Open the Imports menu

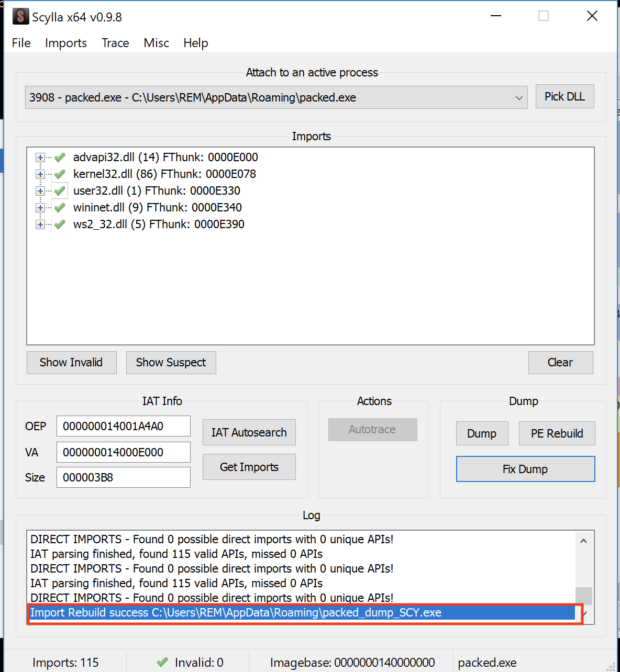(x=66, y=43)
